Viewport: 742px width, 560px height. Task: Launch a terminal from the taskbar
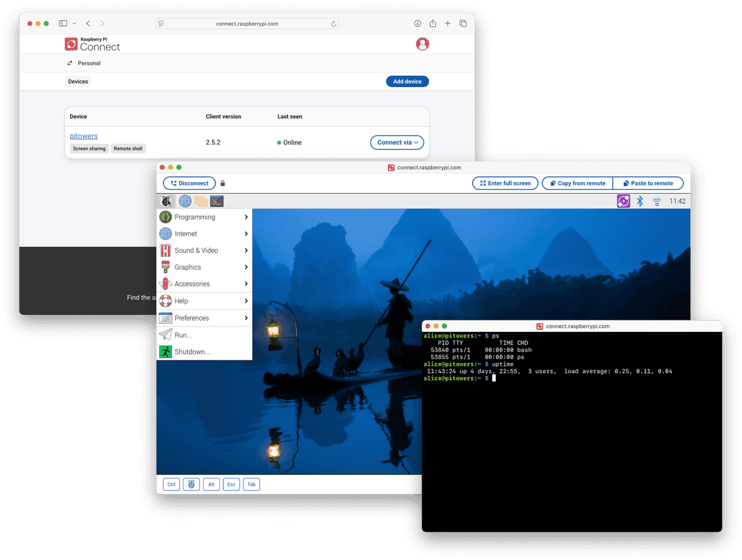pyautogui.click(x=217, y=200)
